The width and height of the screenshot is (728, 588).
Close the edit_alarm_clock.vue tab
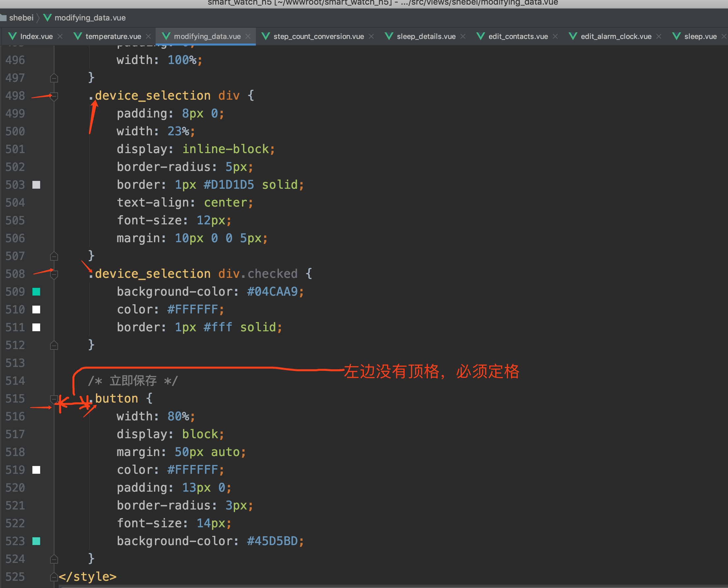point(659,36)
